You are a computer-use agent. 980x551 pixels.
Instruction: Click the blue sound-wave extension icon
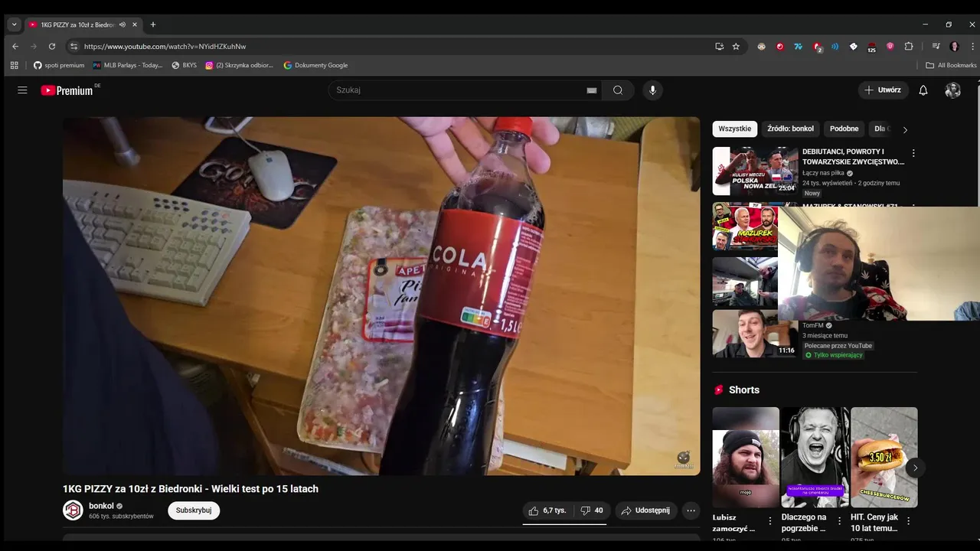click(x=835, y=46)
